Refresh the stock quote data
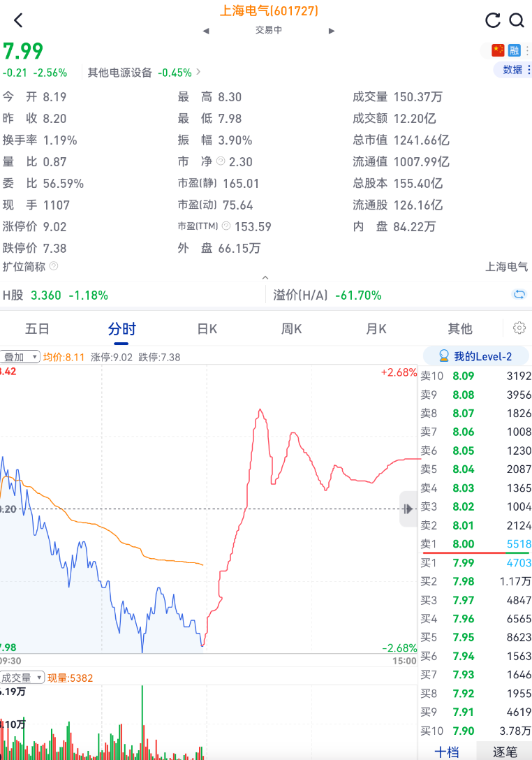Viewport: 532px width, 760px height. pyautogui.click(x=493, y=20)
